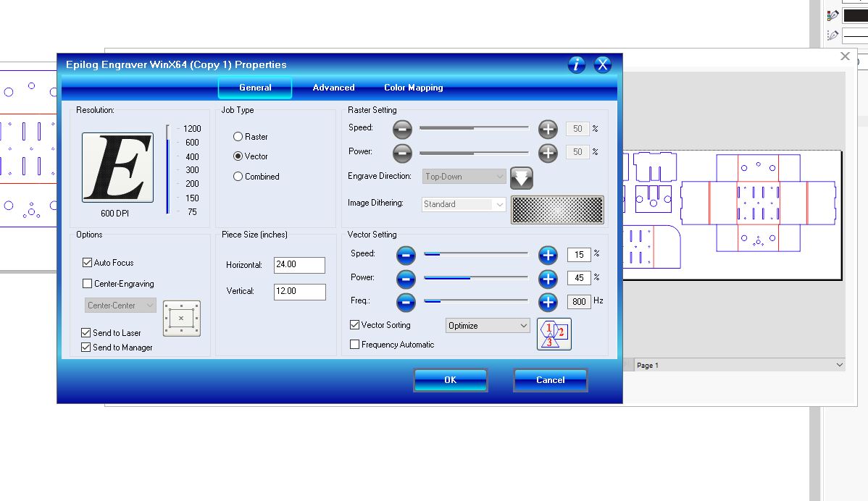868x501 pixels.
Task: Toggle the Vector Sorting checkbox
Action: point(354,325)
